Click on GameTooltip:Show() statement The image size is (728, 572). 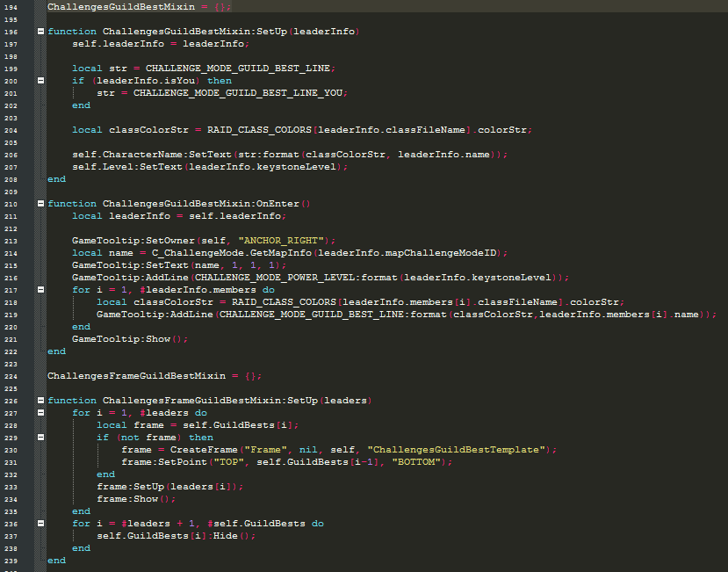130,339
